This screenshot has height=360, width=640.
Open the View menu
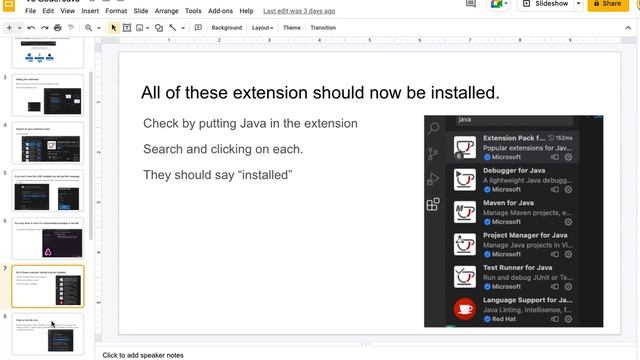[68, 11]
